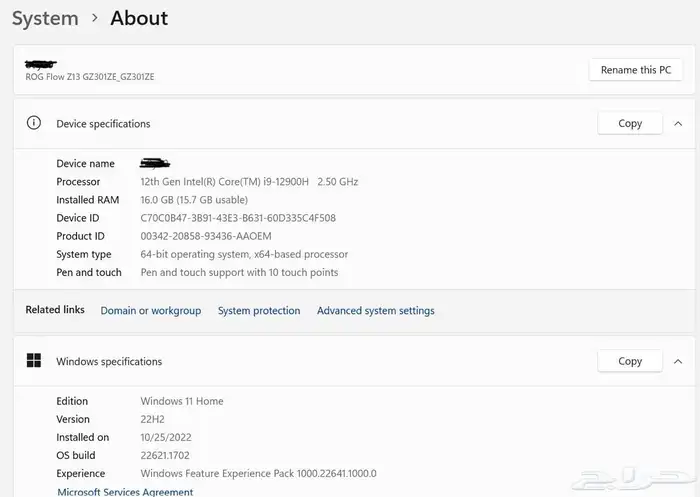Image resolution: width=700 pixels, height=497 pixels.
Task: Select Pen and touch support value
Action: (239, 272)
